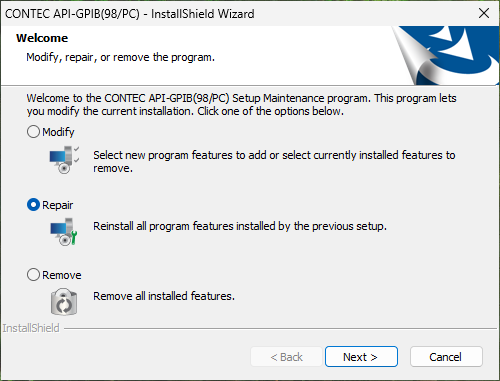Click the Next > button
The width and height of the screenshot is (500, 381).
tap(361, 357)
